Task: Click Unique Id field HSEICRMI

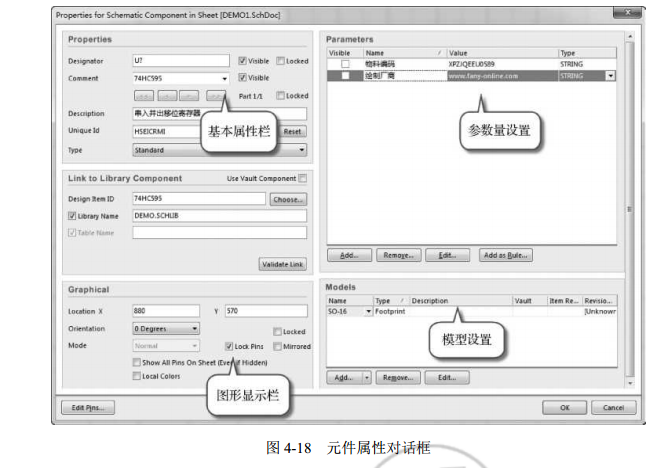Action: pyautogui.click(x=168, y=131)
